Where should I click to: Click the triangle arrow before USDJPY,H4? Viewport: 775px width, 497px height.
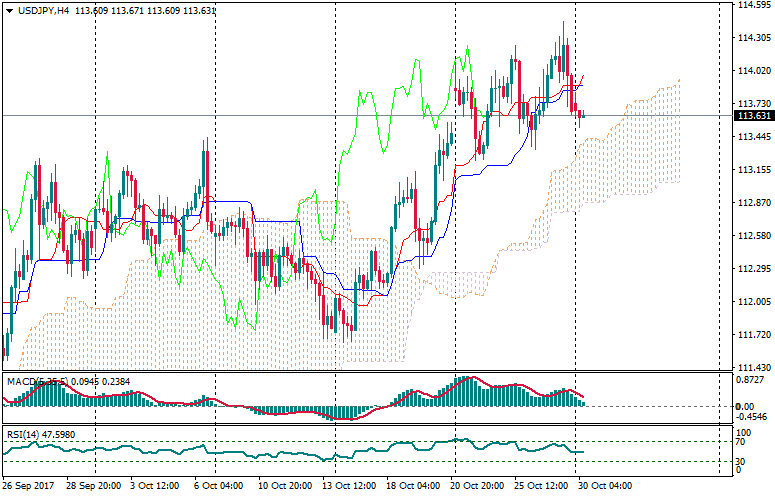8,11
